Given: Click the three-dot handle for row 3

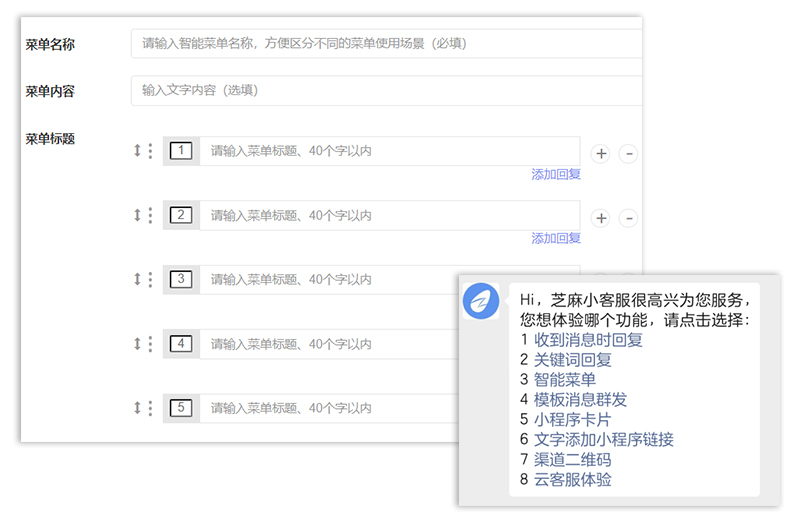Looking at the screenshot, I should pos(150,279).
